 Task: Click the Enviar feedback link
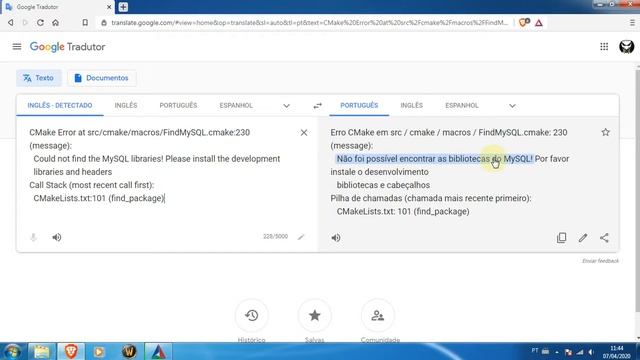tap(600, 261)
